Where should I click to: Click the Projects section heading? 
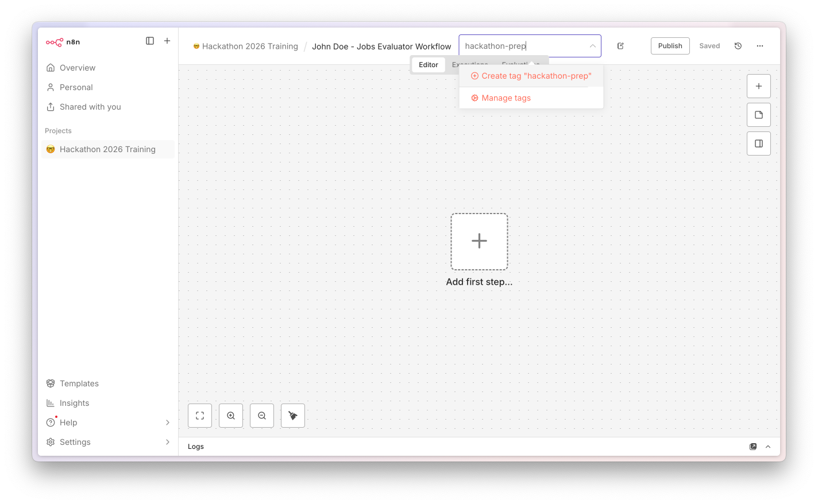click(58, 131)
